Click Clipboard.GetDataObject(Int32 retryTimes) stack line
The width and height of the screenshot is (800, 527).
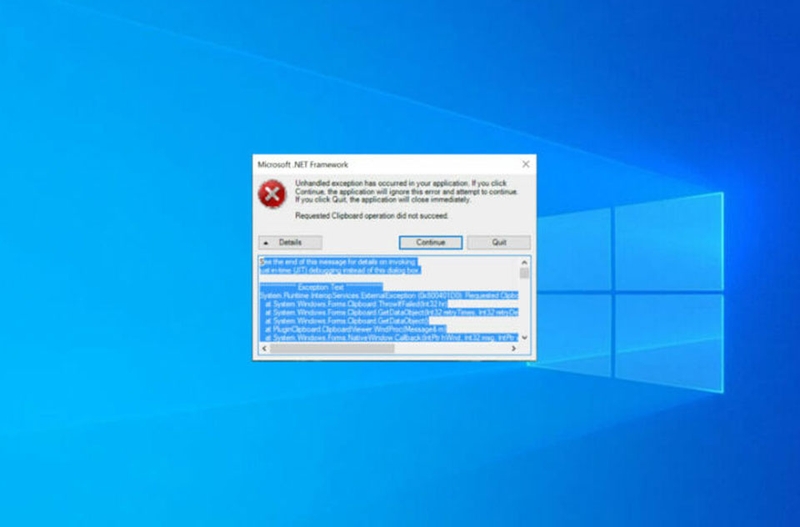[x=392, y=312]
